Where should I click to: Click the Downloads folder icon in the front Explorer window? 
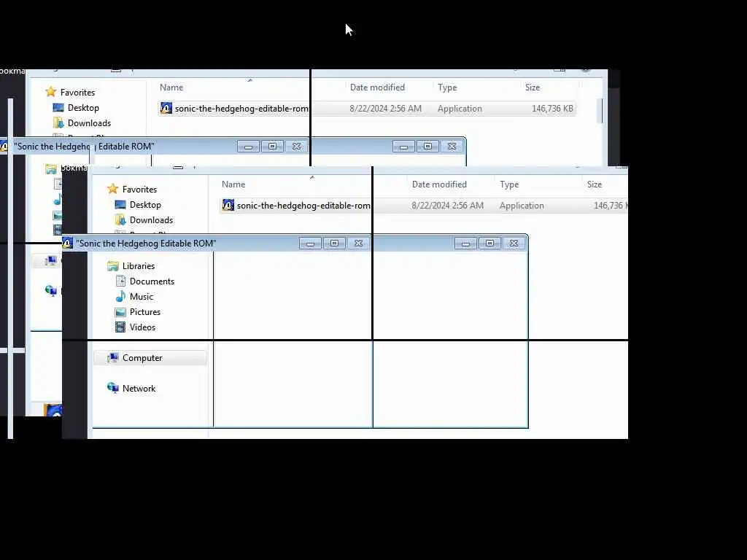tap(120, 220)
